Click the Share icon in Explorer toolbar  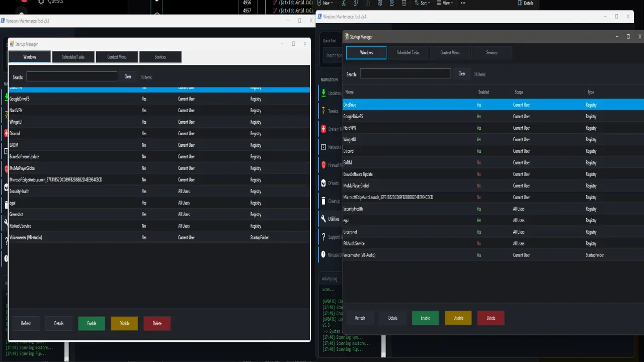[x=391, y=3]
